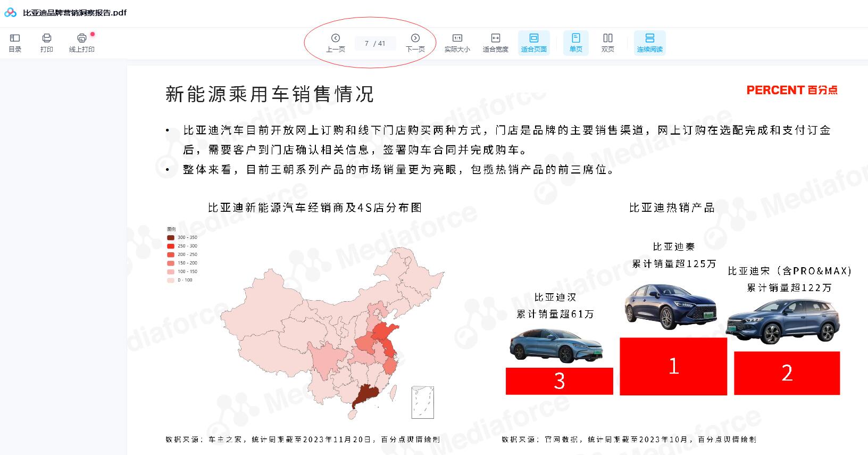Click the 比亚迪宋 SUV image
868x455 pixels.
point(782,321)
